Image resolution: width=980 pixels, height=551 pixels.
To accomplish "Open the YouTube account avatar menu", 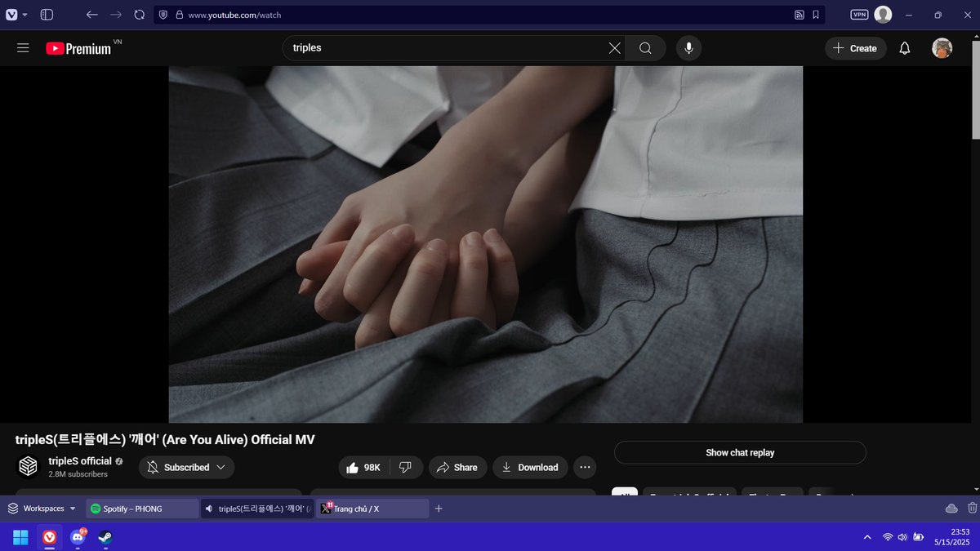I will click(x=942, y=48).
